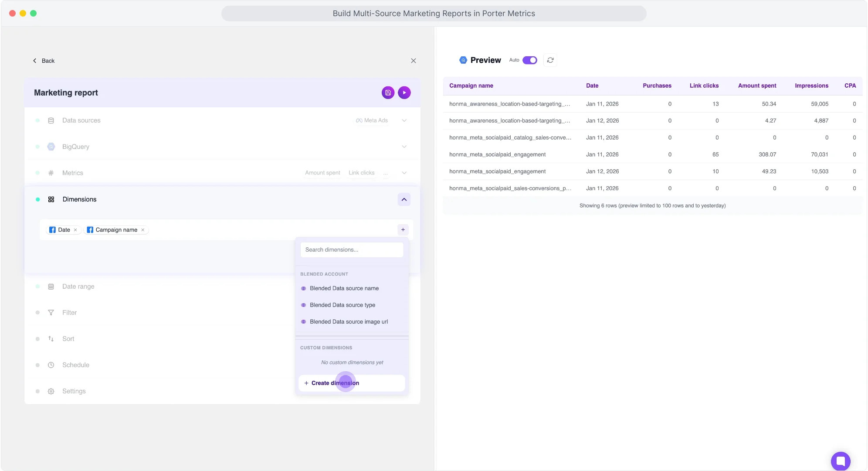Select Blended Data source type dimension
The width and height of the screenshot is (868, 471).
pos(342,305)
